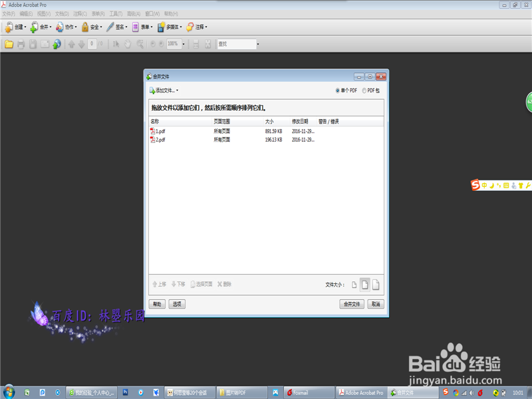
Task: Select the PDF 包 radio button
Action: (x=364, y=90)
